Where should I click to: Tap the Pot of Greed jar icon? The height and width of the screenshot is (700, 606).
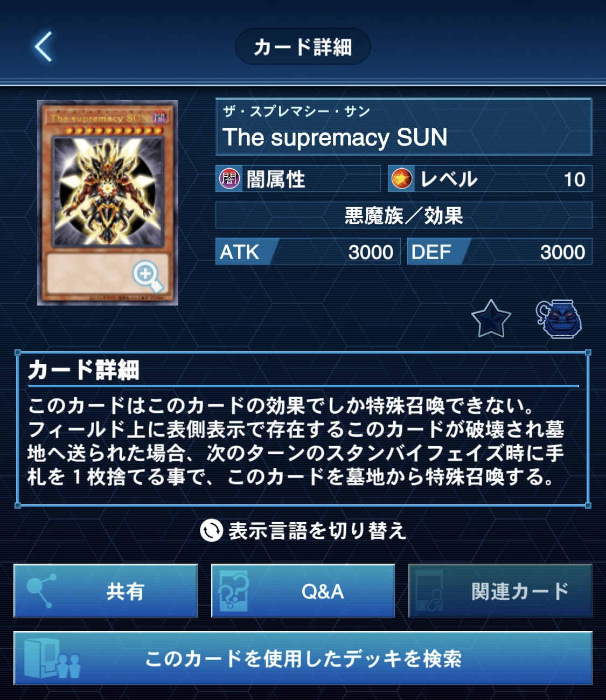(x=559, y=319)
